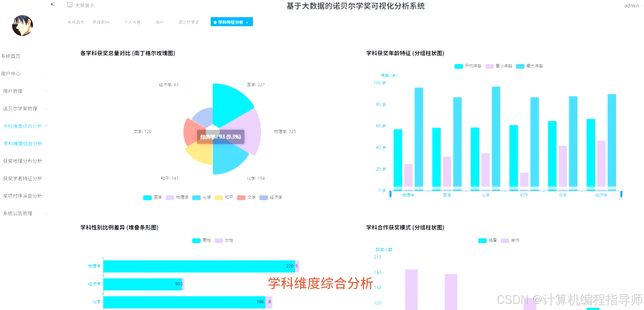Screen dimensions: 644x310
Task: Click the 化学 male bar showing 186
Action: tap(184, 302)
